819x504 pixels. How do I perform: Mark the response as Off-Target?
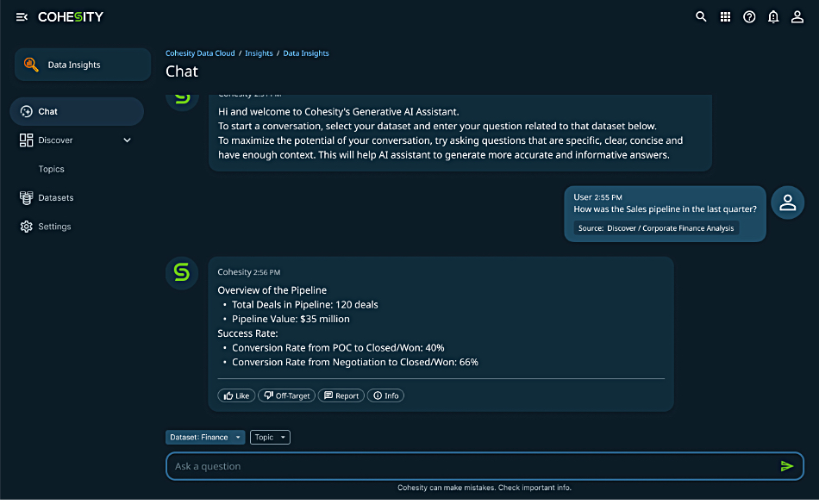pos(287,395)
